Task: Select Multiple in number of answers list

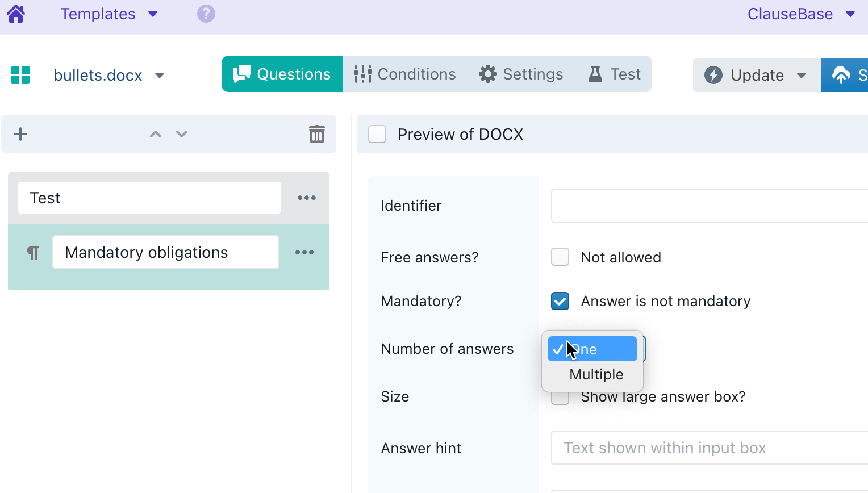Action: point(596,374)
